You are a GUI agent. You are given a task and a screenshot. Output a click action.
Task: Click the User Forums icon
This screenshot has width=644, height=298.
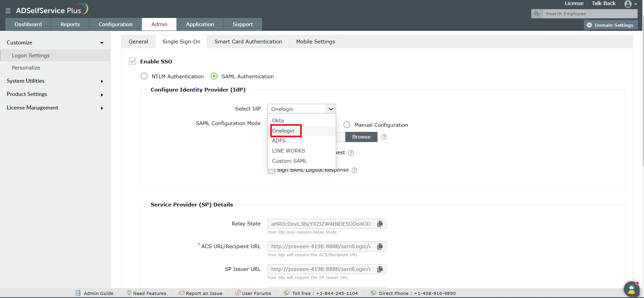tap(238, 293)
